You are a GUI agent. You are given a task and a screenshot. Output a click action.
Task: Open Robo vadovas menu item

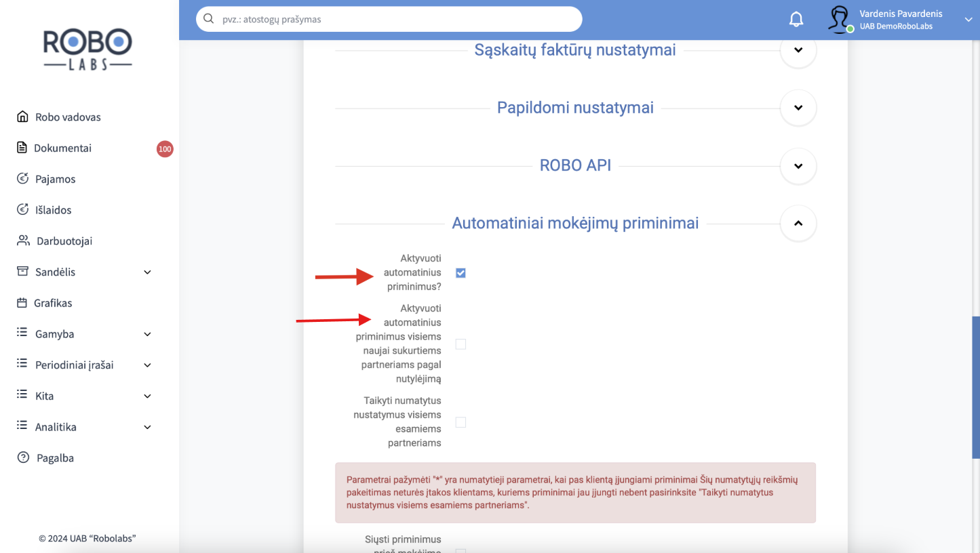click(x=68, y=117)
